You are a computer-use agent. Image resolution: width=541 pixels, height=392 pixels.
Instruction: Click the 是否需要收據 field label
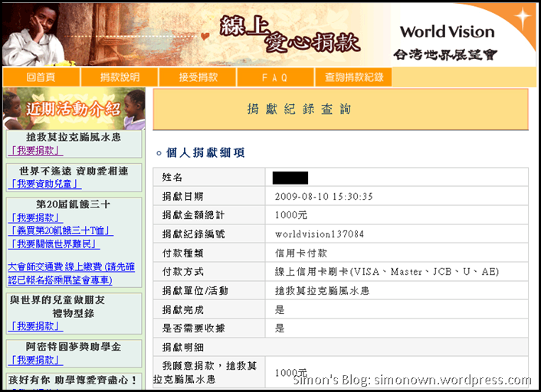point(193,328)
